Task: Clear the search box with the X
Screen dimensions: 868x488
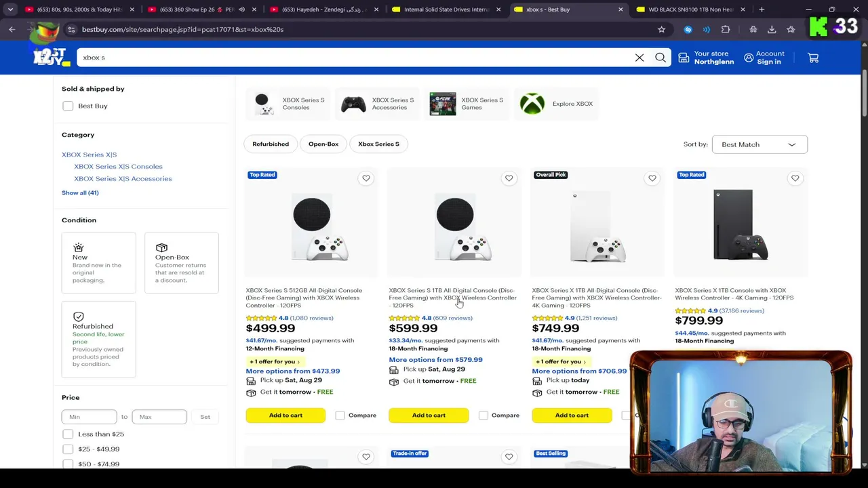Action: point(639,58)
